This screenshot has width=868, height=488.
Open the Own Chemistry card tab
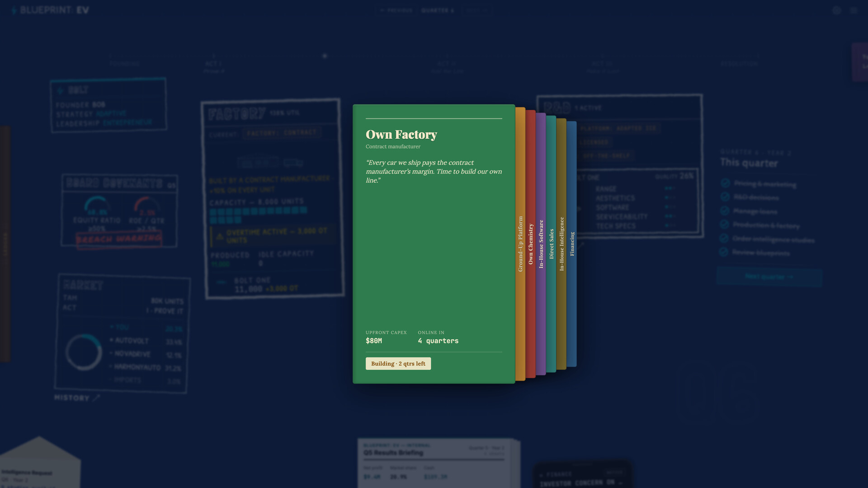coord(531,244)
